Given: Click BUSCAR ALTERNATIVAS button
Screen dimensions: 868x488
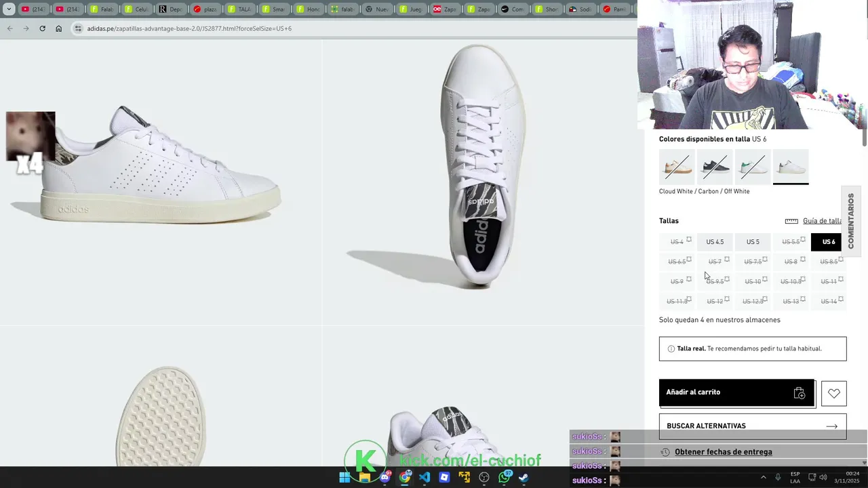Looking at the screenshot, I should (753, 426).
